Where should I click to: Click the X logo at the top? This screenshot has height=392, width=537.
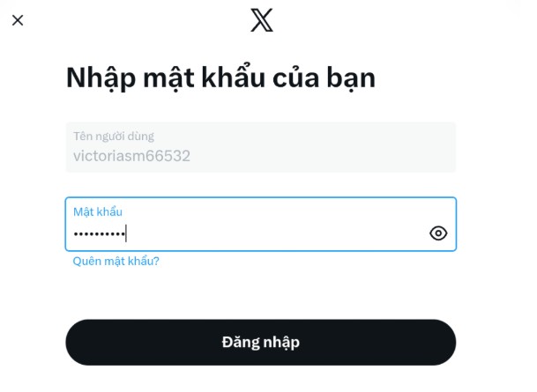click(262, 20)
